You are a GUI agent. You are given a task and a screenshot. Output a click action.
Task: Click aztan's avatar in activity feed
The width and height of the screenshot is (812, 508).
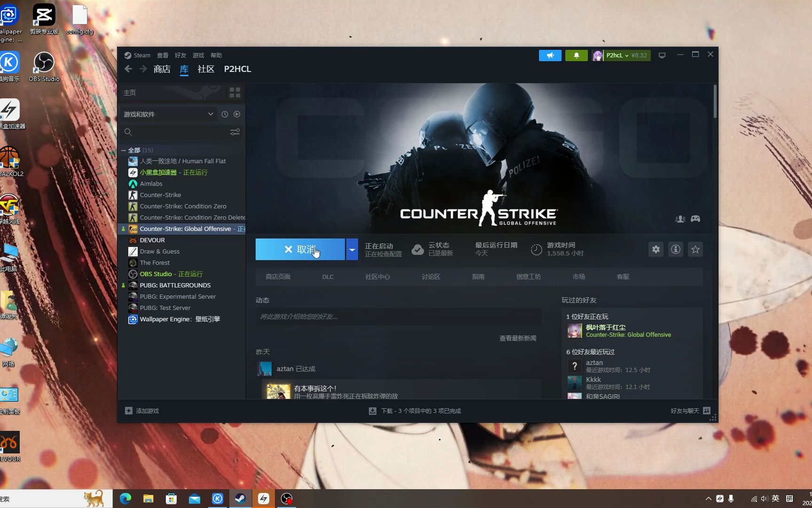click(x=265, y=369)
